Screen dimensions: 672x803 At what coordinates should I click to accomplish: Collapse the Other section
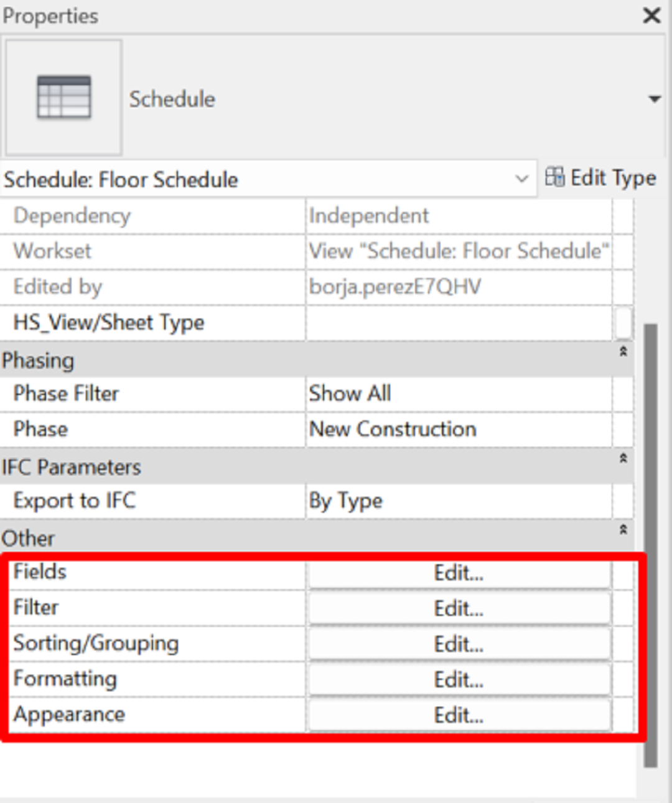[x=623, y=530]
